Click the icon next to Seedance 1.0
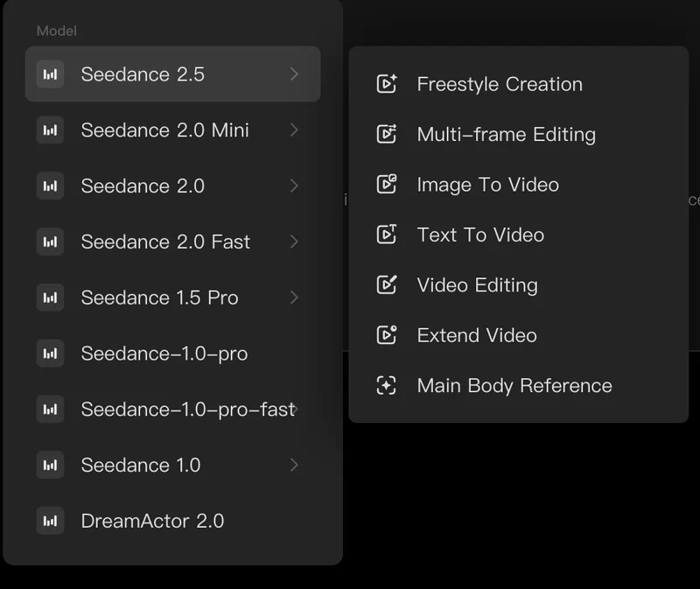This screenshot has width=700, height=589. [x=50, y=465]
